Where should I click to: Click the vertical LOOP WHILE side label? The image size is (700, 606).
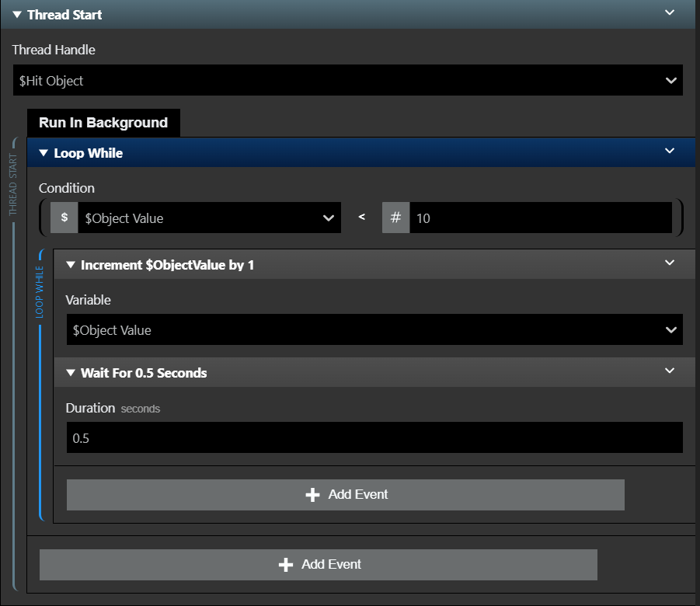click(40, 292)
